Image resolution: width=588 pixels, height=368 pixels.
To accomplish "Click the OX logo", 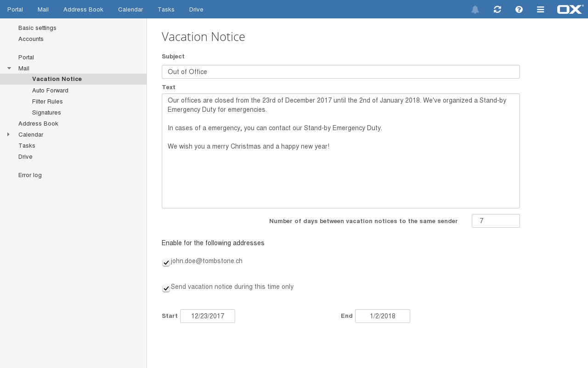I will click(570, 9).
